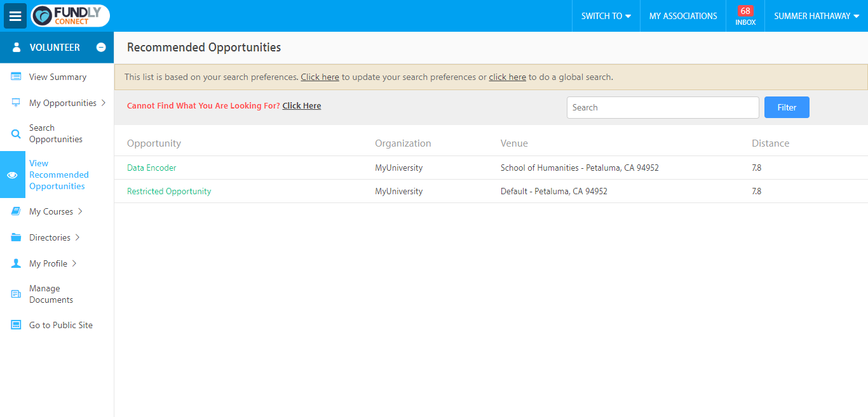
Task: Click the Distance column header
Action: click(770, 143)
